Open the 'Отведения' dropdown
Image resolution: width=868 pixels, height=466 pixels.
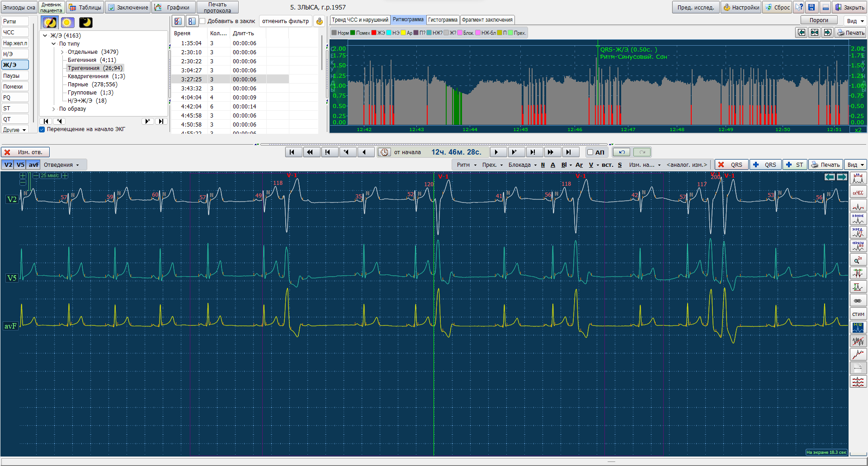(x=61, y=165)
